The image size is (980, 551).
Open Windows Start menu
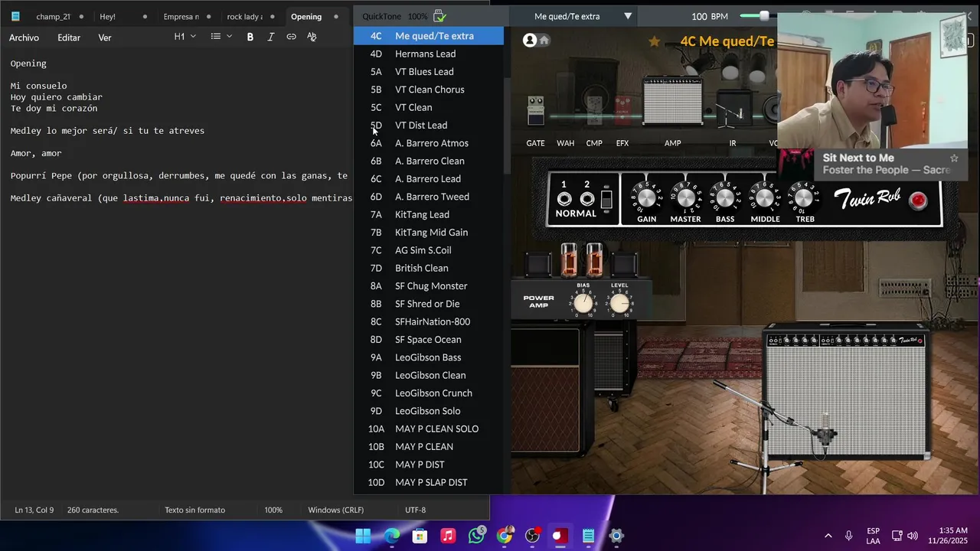363,536
